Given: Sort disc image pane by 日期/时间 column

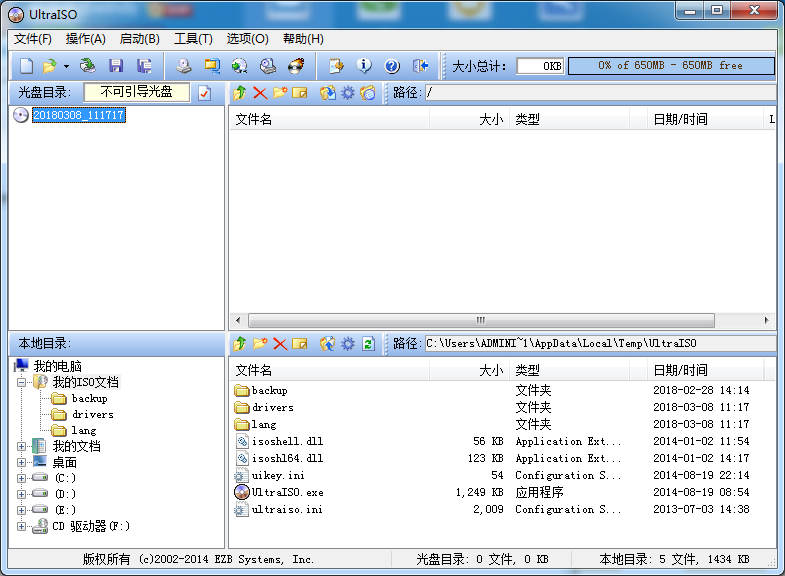Looking at the screenshot, I should tap(704, 119).
